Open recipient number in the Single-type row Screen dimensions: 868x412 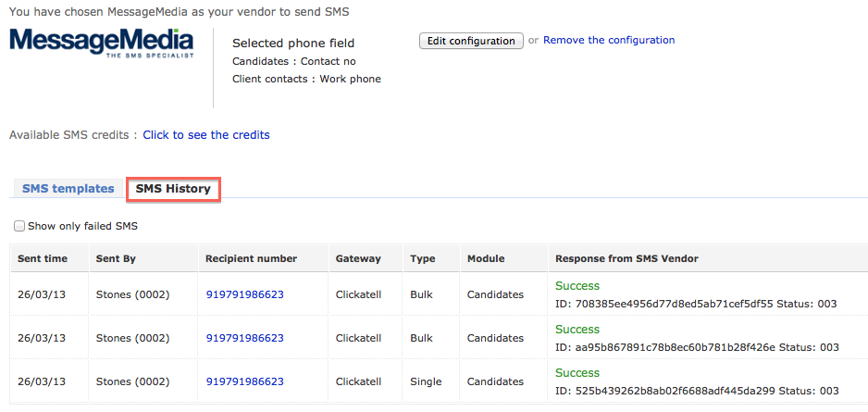click(245, 381)
